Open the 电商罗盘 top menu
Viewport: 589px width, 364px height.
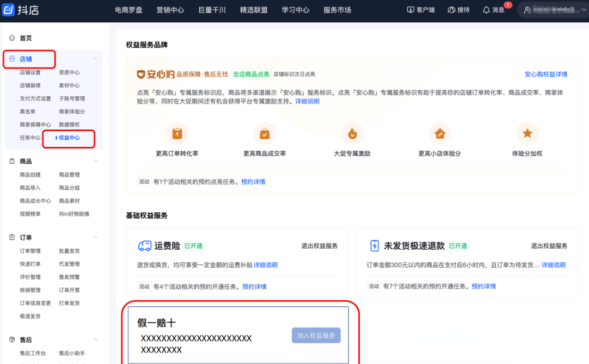click(x=128, y=10)
